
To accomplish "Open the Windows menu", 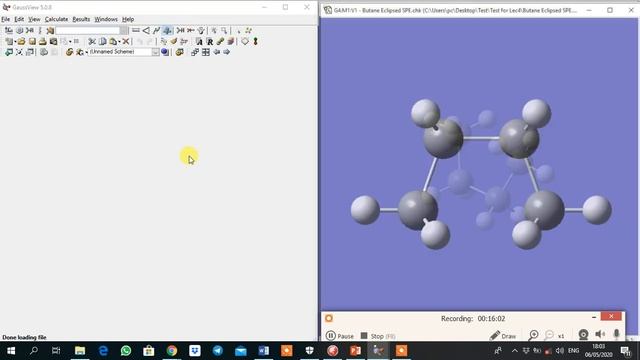I will pos(106,19).
